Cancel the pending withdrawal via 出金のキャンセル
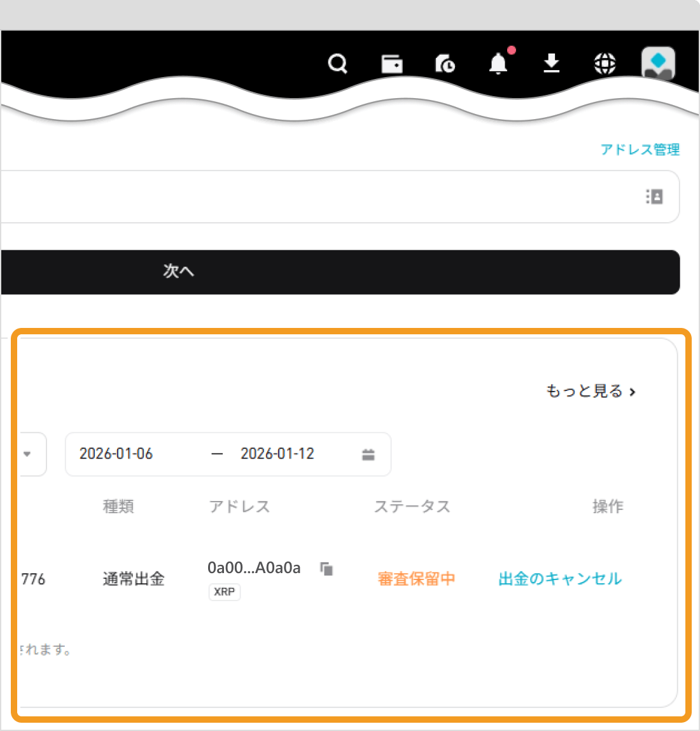The height and width of the screenshot is (731, 700). click(x=560, y=579)
